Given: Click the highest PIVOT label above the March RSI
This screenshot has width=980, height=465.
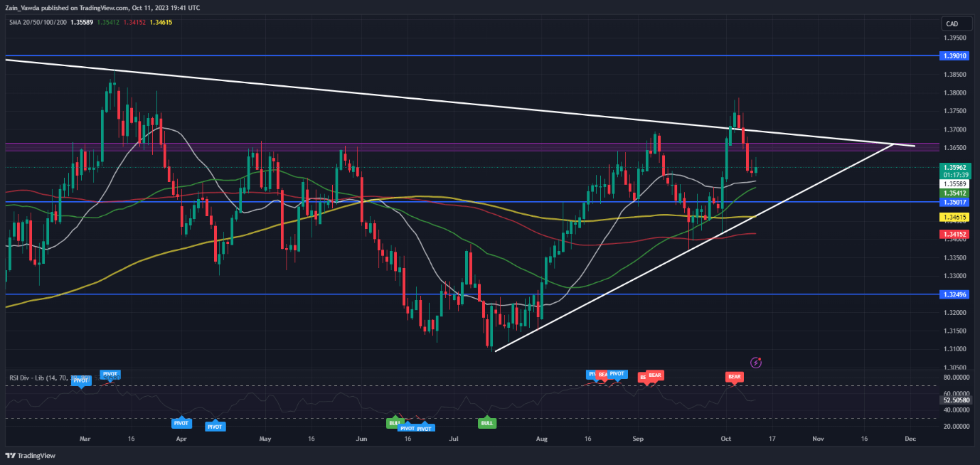Looking at the screenshot, I should [x=110, y=374].
